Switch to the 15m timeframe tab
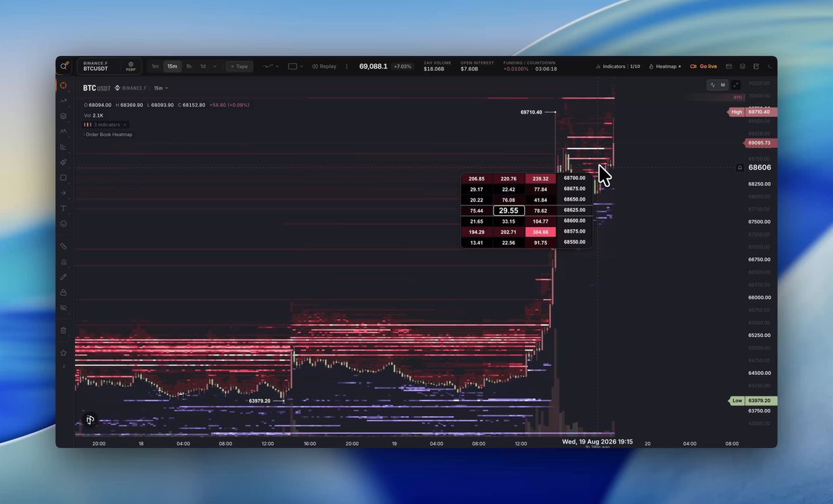This screenshot has height=504, width=833. (x=172, y=67)
